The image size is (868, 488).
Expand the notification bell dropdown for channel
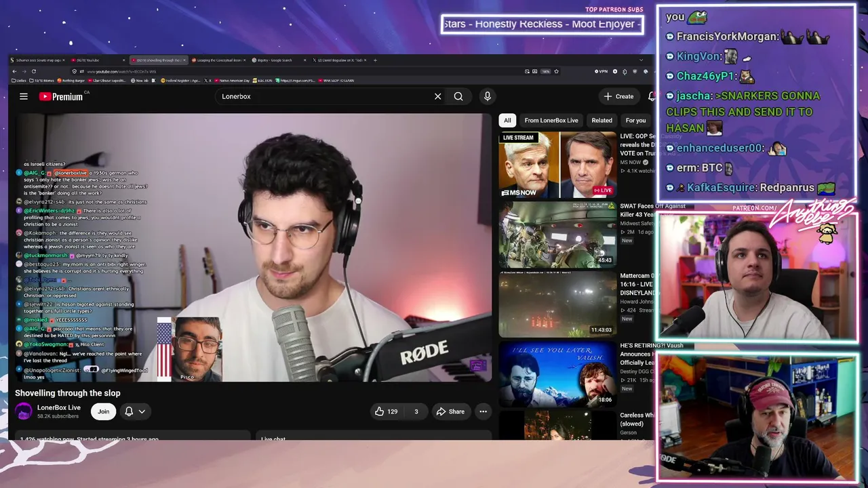point(135,411)
